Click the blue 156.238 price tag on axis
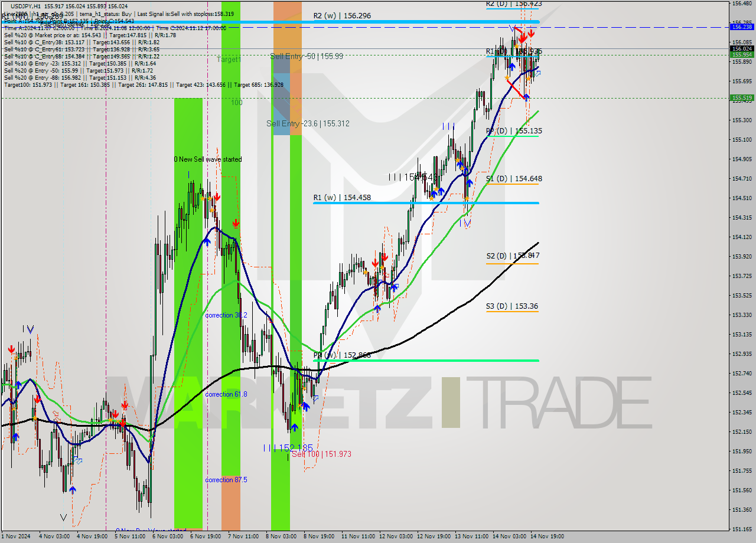This screenshot has height=543, width=756. 742,27
